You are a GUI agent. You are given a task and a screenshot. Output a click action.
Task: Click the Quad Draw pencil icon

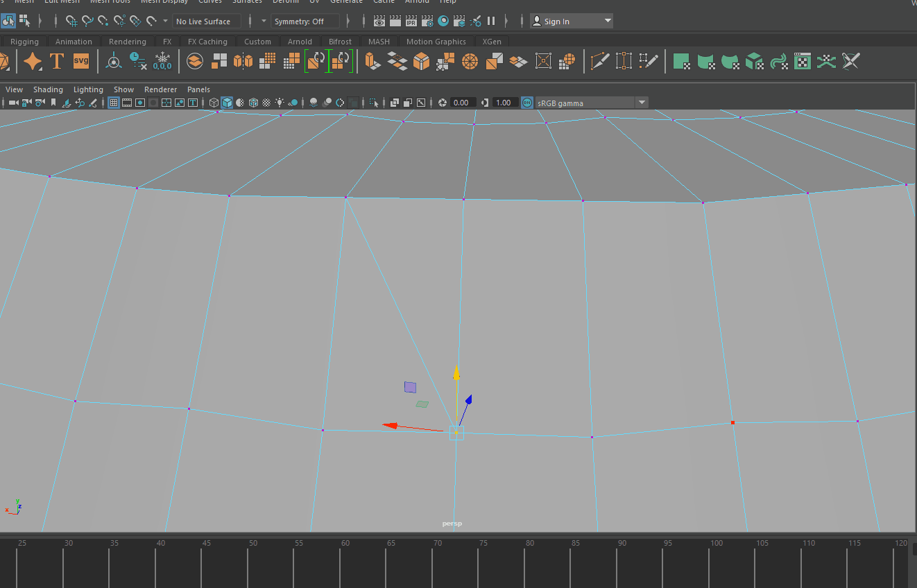[648, 62]
